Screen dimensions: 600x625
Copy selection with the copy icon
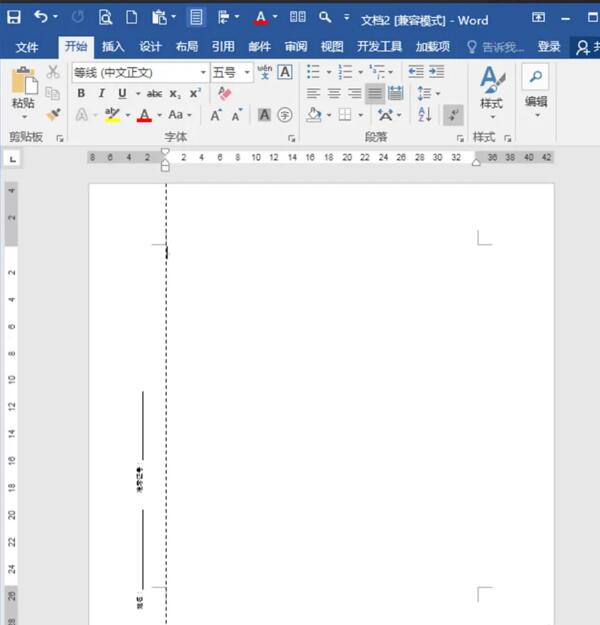coord(53,93)
